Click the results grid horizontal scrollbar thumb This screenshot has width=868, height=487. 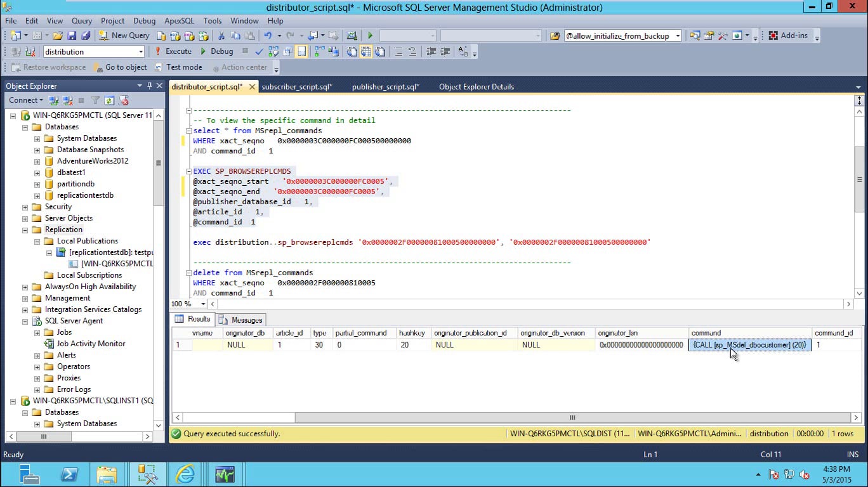tap(572, 418)
